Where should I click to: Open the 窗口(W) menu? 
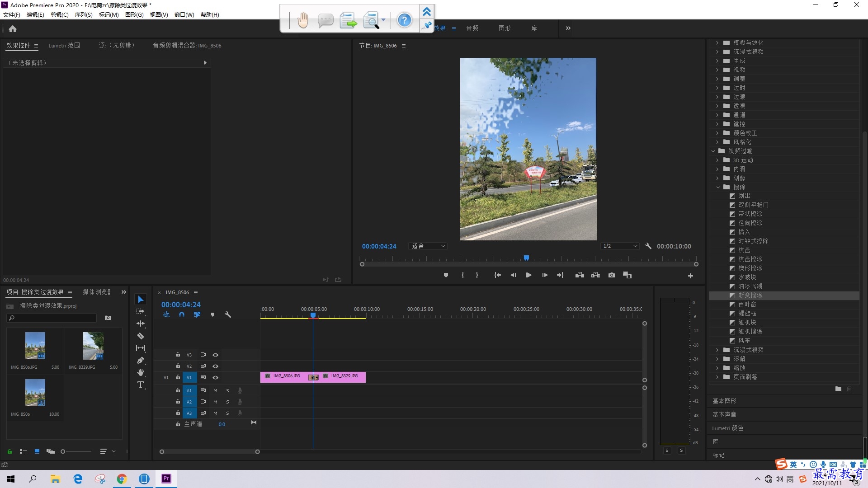pos(184,14)
